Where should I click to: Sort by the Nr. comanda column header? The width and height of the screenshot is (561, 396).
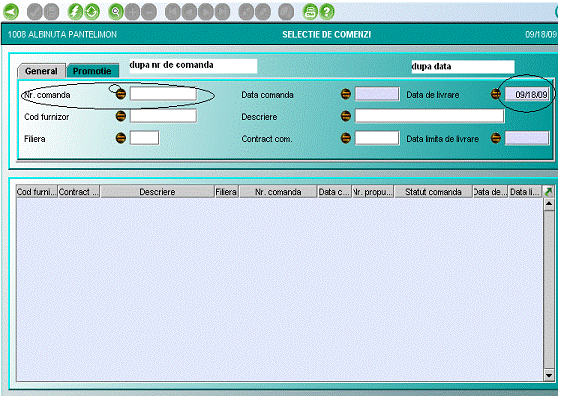tap(278, 192)
